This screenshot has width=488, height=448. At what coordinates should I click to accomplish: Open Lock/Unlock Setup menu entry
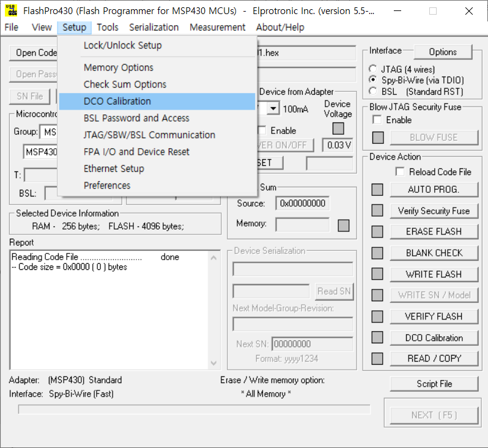pyautogui.click(x=157, y=45)
